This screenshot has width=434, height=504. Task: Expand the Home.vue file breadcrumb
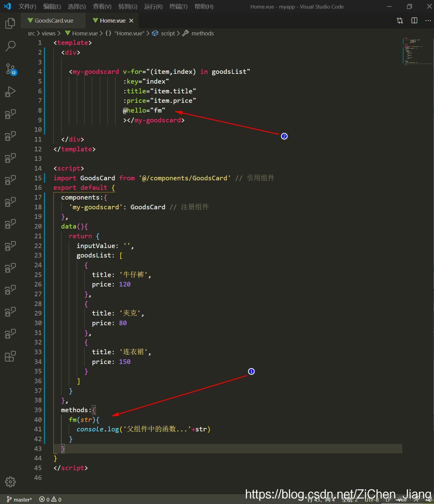pos(81,33)
